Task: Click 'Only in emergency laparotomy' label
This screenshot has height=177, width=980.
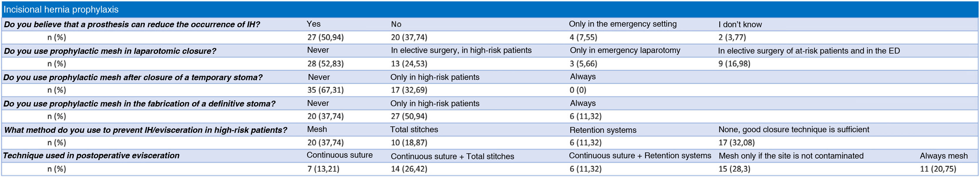Action: [625, 50]
